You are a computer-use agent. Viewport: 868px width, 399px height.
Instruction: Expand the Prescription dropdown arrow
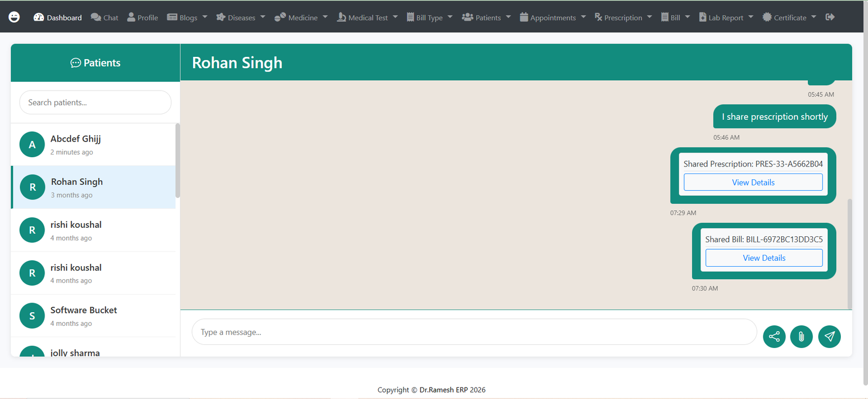pyautogui.click(x=650, y=17)
